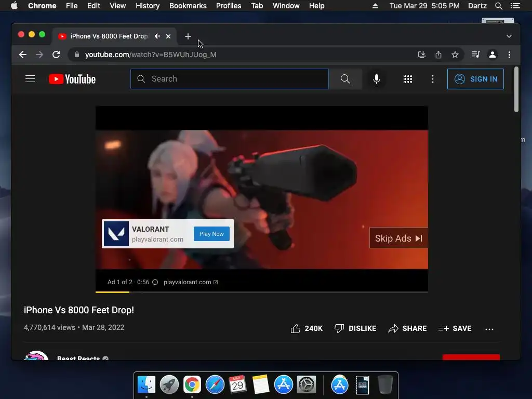The width and height of the screenshot is (532, 399).
Task: Open Control Center list icon
Action: click(515, 6)
